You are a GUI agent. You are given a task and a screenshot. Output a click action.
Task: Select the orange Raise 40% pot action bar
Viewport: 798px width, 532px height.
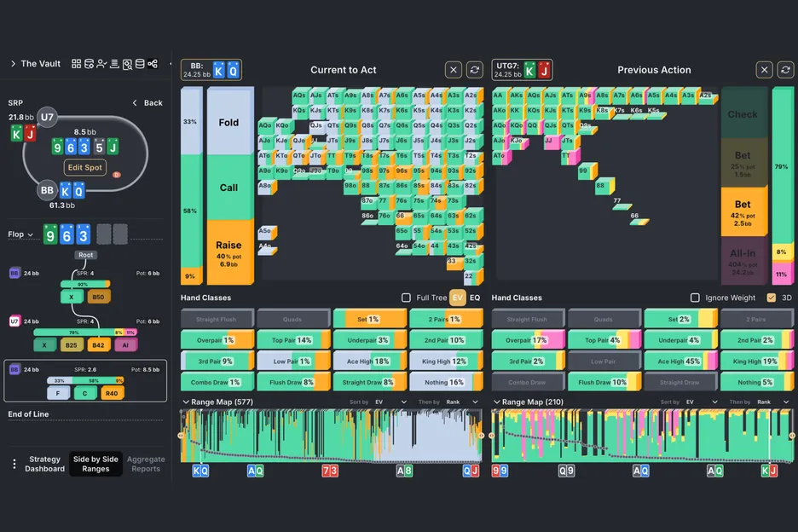(x=228, y=252)
